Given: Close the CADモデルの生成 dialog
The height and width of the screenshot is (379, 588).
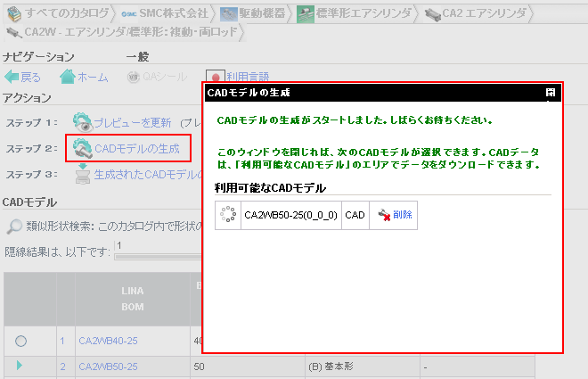Looking at the screenshot, I should click(x=551, y=92).
